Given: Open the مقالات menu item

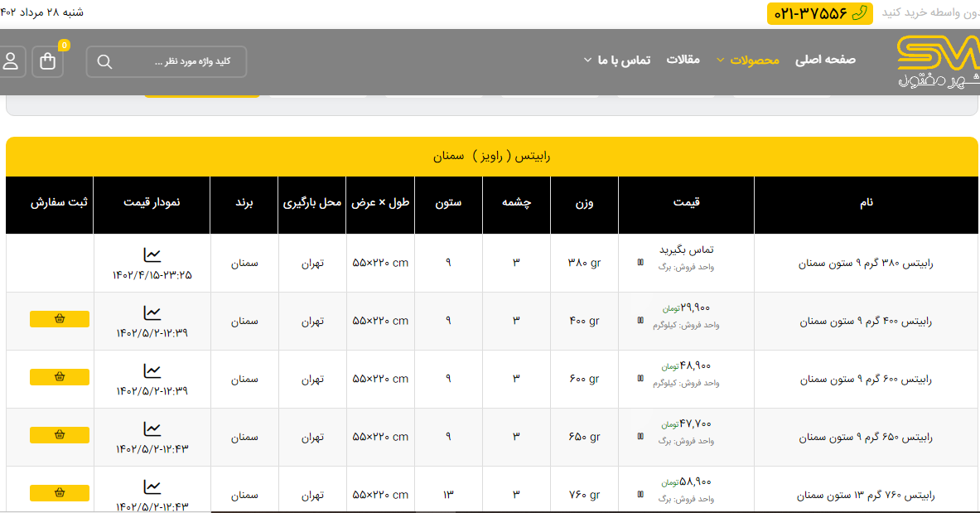Looking at the screenshot, I should [x=683, y=60].
